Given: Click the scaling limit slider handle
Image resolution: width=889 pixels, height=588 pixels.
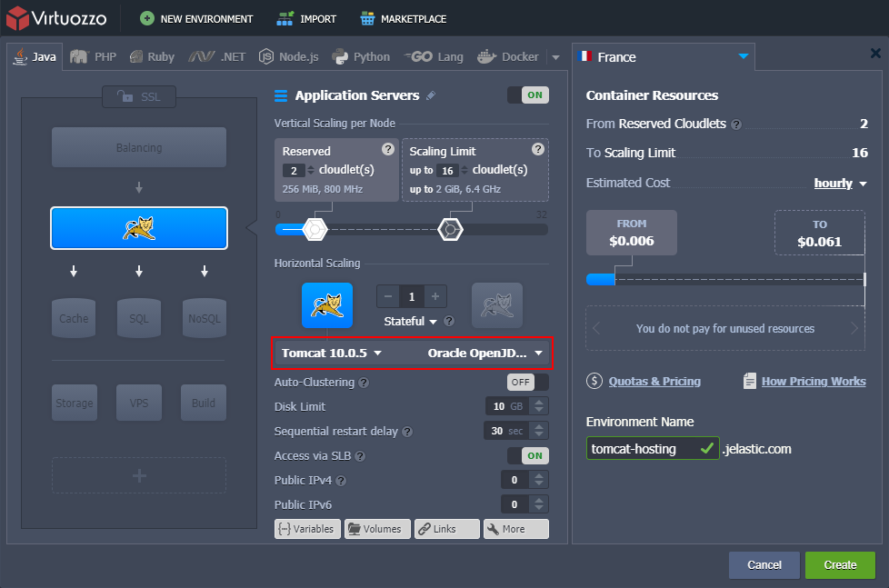Looking at the screenshot, I should click(450, 230).
